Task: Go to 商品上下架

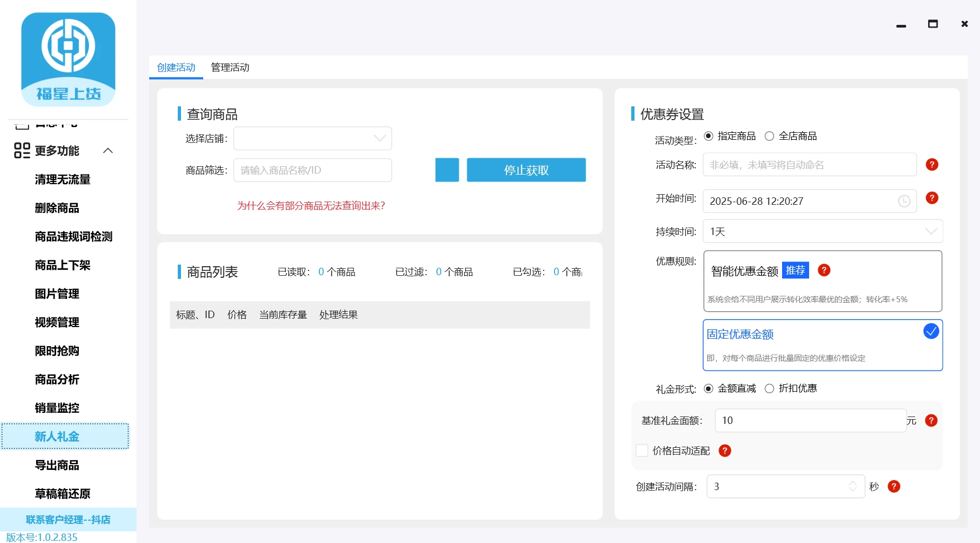Action: [x=62, y=265]
